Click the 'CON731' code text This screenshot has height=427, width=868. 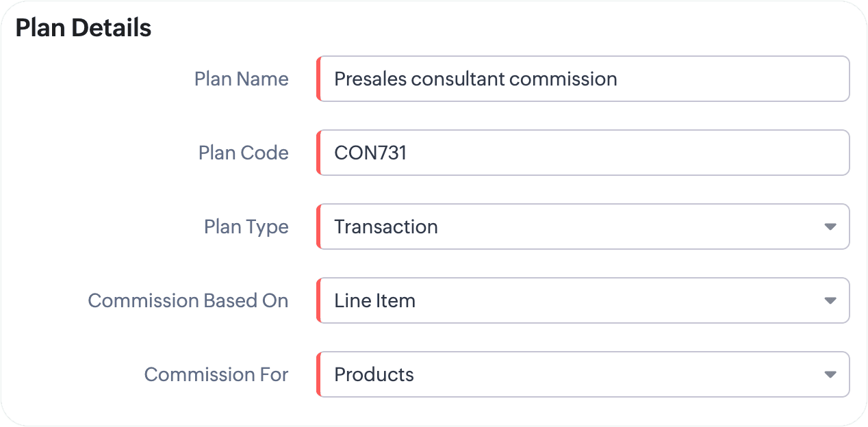pos(370,153)
